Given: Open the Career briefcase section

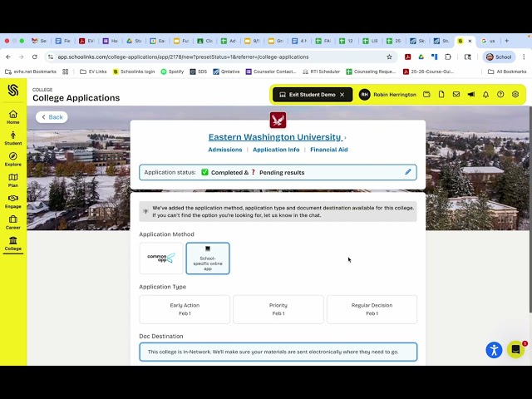Looking at the screenshot, I should tap(13, 222).
